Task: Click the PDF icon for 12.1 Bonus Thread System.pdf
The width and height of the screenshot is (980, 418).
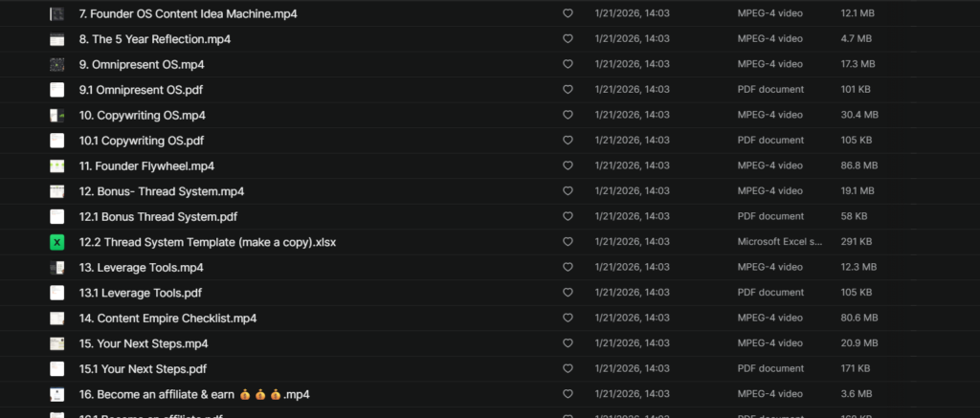Action: click(57, 216)
